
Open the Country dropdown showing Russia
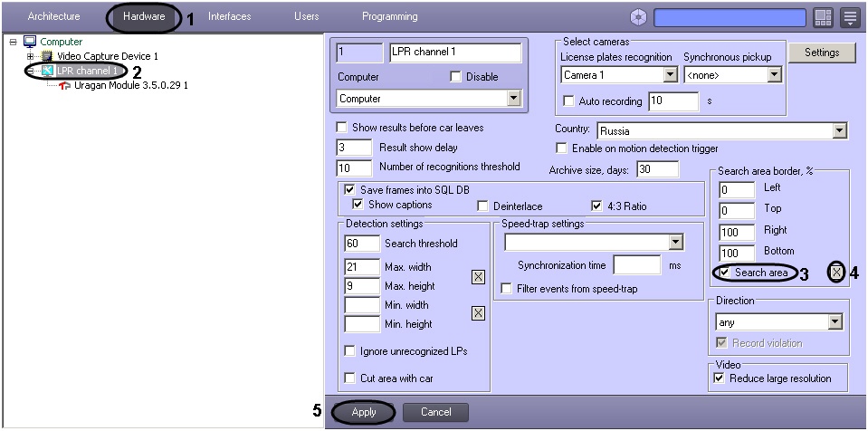722,131
